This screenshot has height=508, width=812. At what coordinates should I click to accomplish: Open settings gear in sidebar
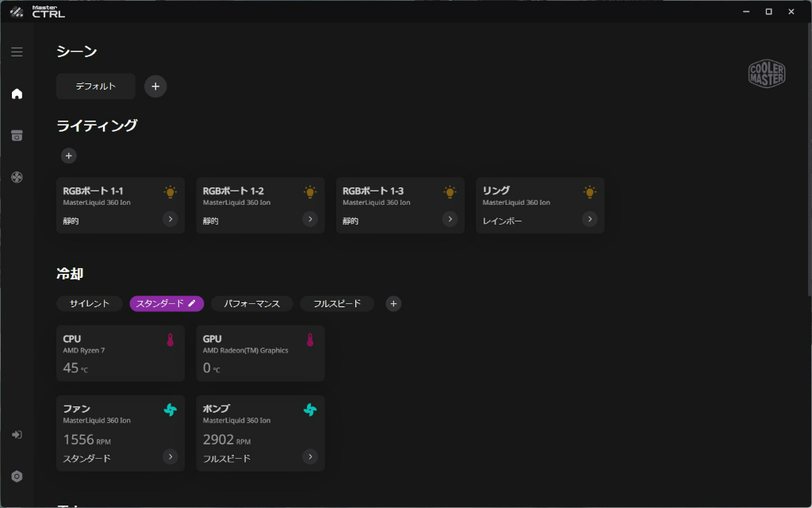click(x=17, y=476)
